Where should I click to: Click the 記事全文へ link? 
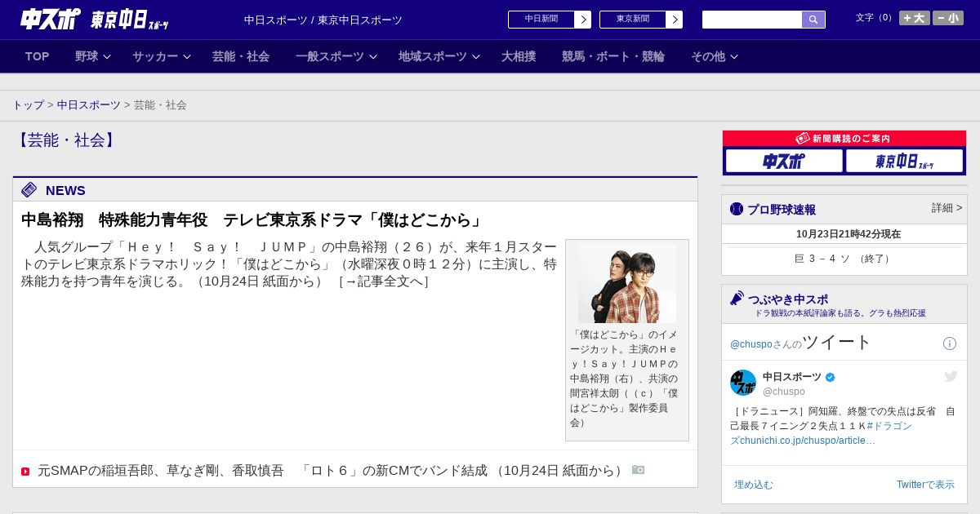pos(384,281)
